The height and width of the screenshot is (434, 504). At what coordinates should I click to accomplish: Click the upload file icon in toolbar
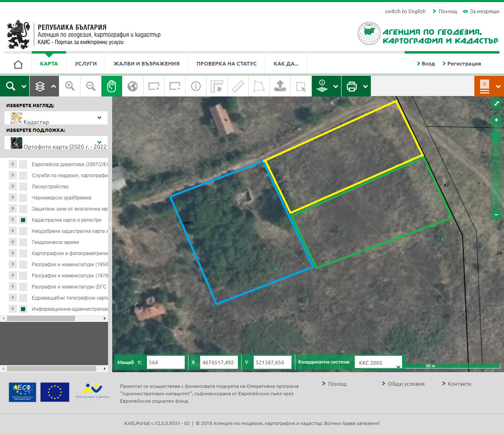(280, 86)
